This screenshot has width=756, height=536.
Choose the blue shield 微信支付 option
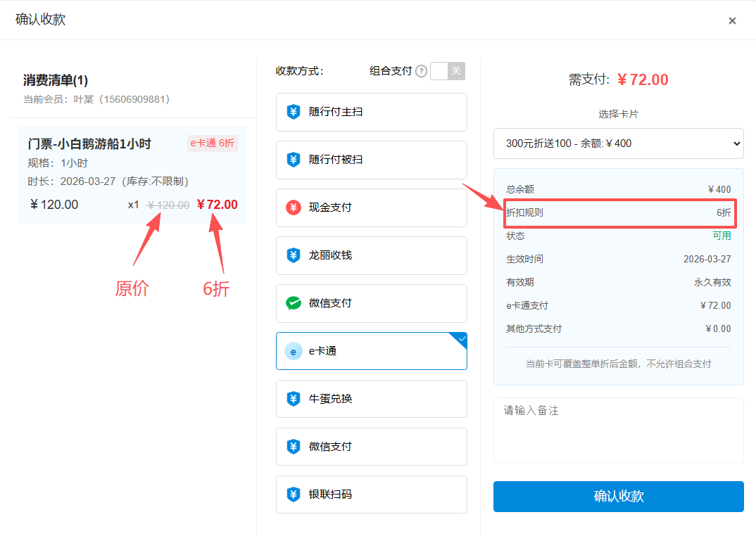pyautogui.click(x=294, y=447)
